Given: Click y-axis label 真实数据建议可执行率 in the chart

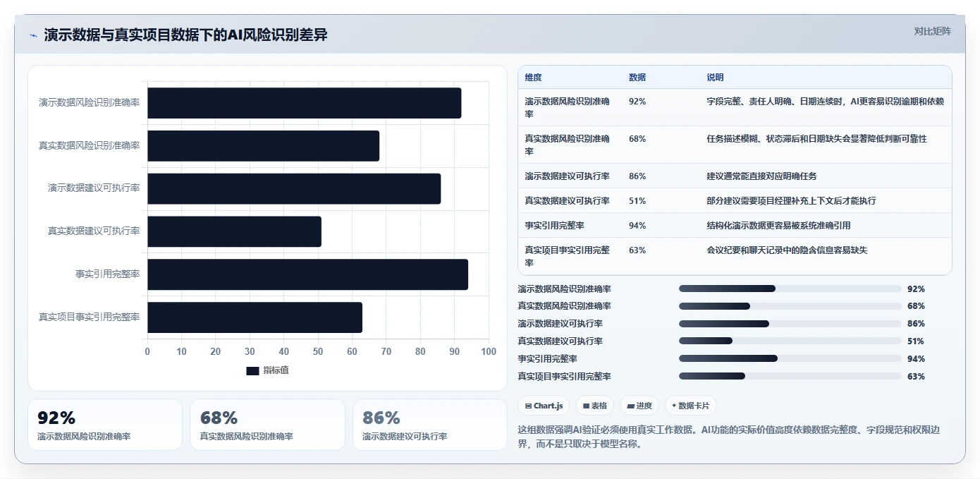Looking at the screenshot, I should click(x=94, y=231).
